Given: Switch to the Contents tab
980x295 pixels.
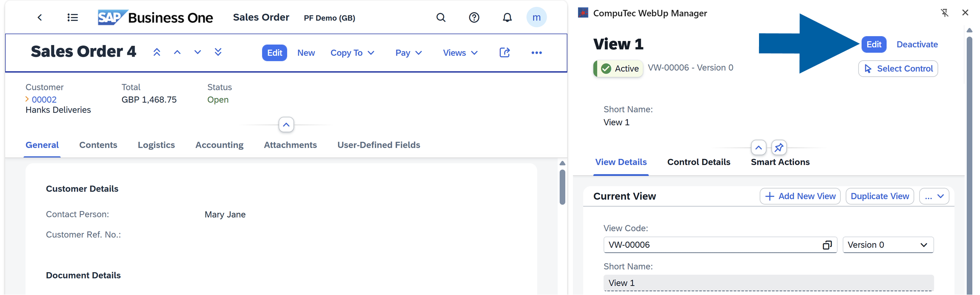Looking at the screenshot, I should 98,145.
